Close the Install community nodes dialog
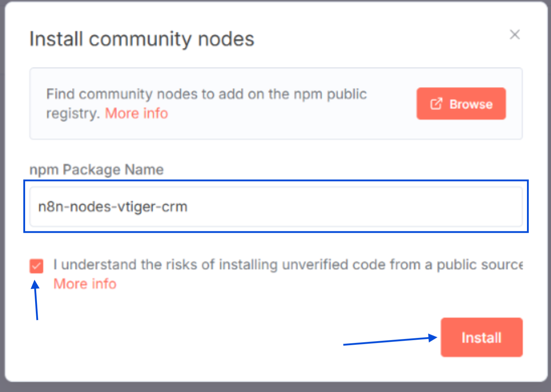 (515, 35)
